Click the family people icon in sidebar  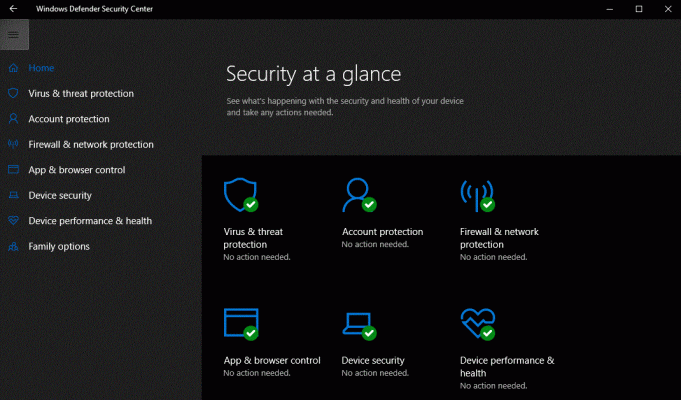13,246
